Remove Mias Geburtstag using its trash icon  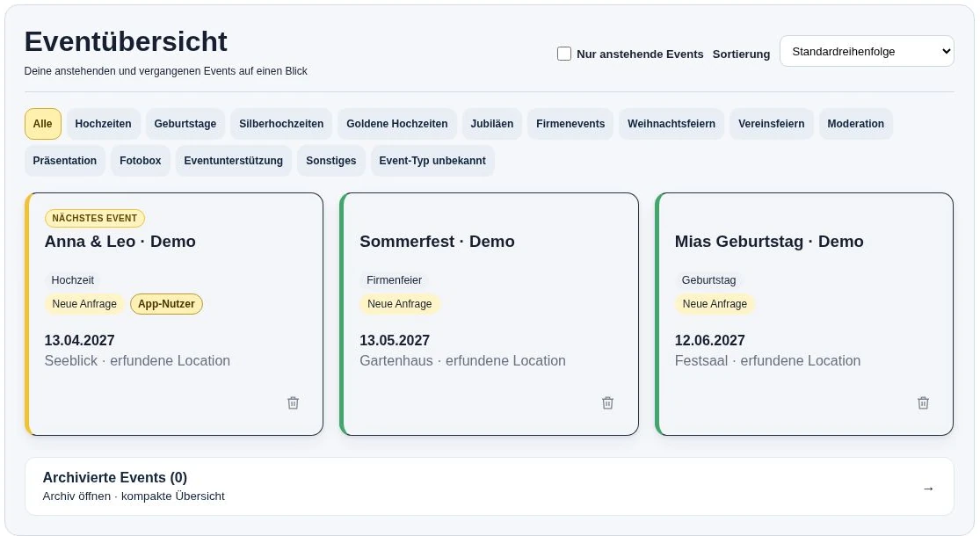point(923,403)
